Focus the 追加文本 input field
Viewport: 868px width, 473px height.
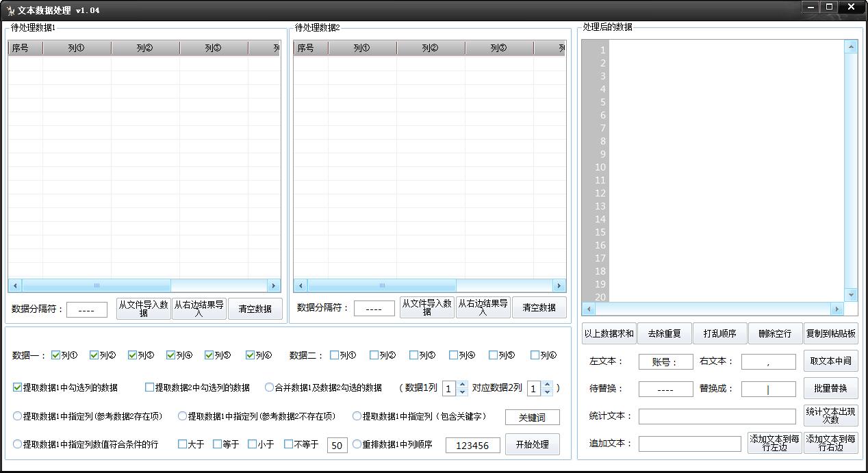[x=690, y=444]
